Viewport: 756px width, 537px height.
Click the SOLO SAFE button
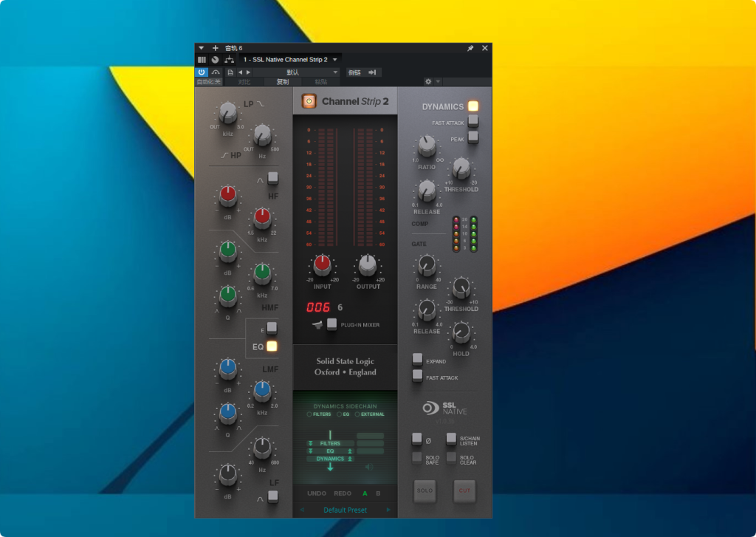click(417, 458)
